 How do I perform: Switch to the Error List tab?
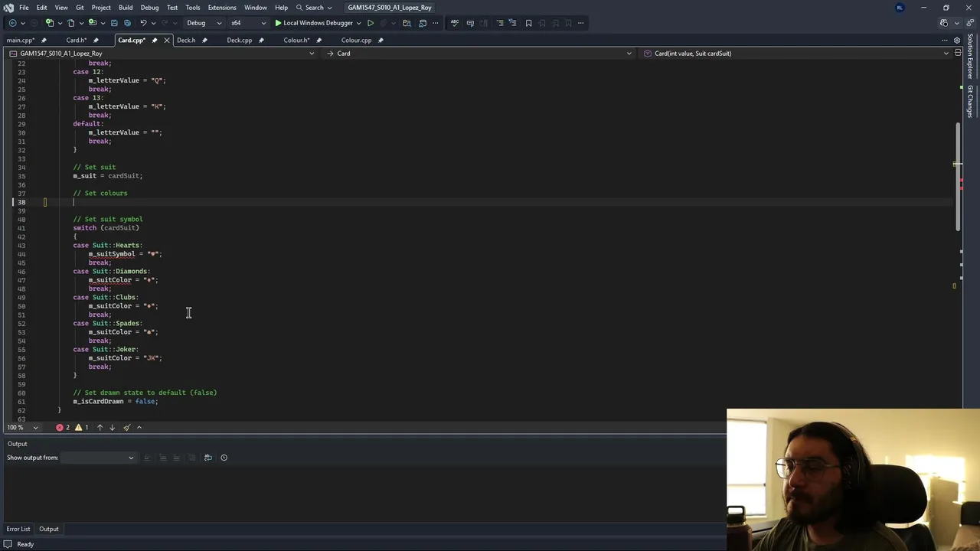pyautogui.click(x=18, y=529)
